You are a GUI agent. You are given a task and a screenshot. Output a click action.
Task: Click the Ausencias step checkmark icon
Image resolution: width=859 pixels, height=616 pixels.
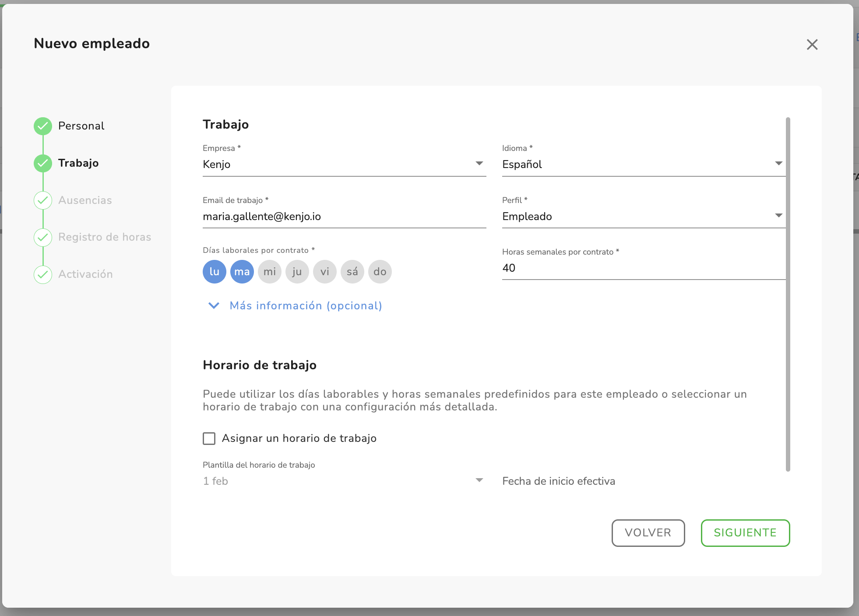[x=43, y=200]
